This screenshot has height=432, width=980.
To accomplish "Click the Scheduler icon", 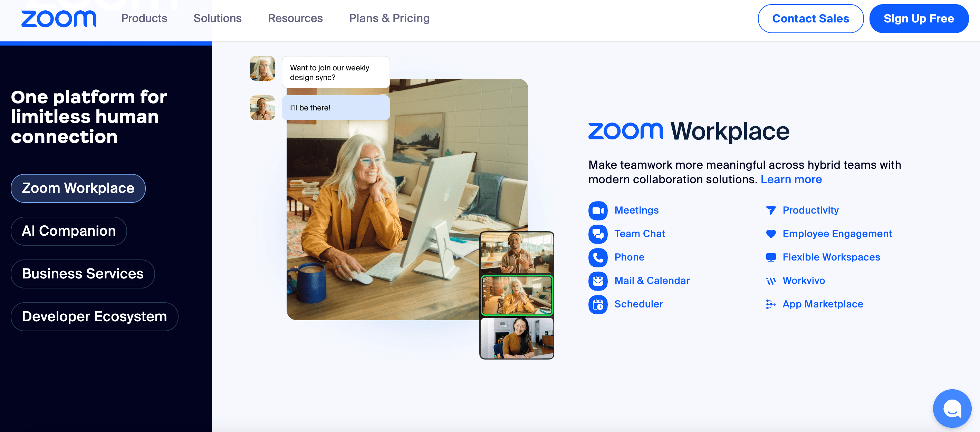I will pyautogui.click(x=597, y=304).
